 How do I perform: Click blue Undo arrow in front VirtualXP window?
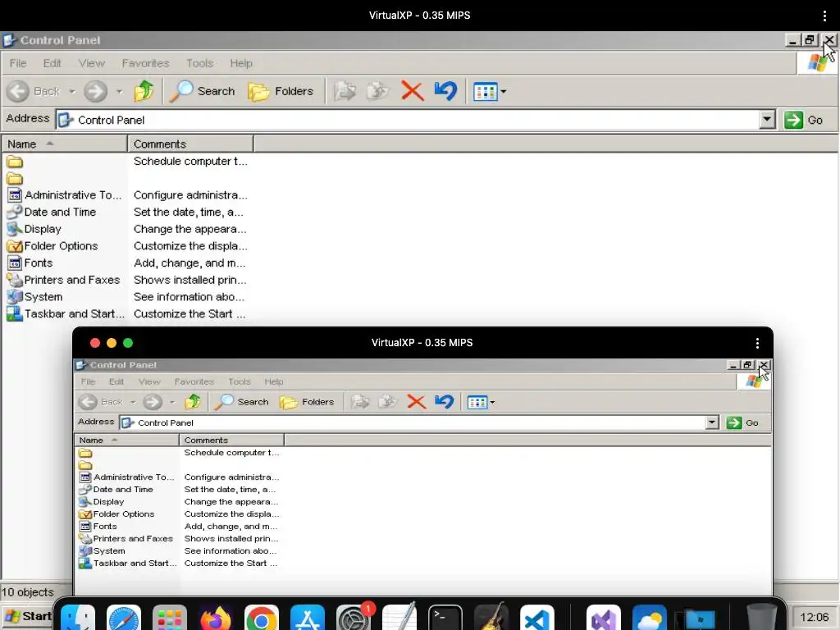pyautogui.click(x=444, y=402)
